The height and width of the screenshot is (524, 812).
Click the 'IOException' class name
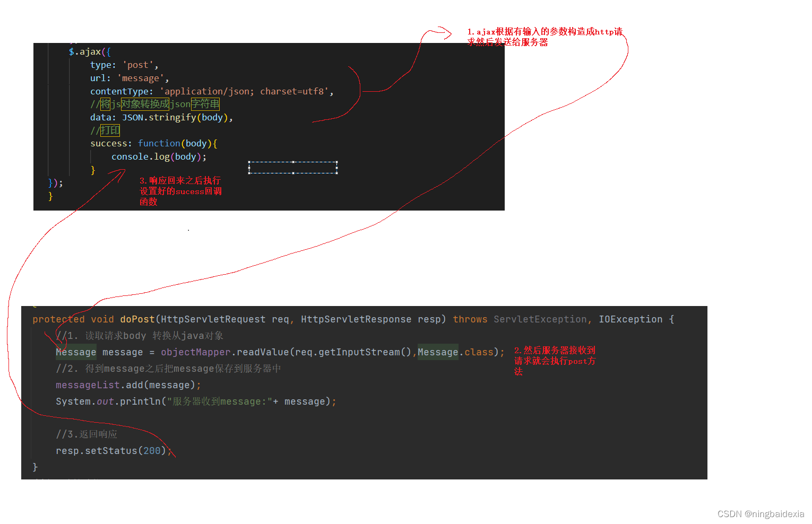[x=630, y=319]
